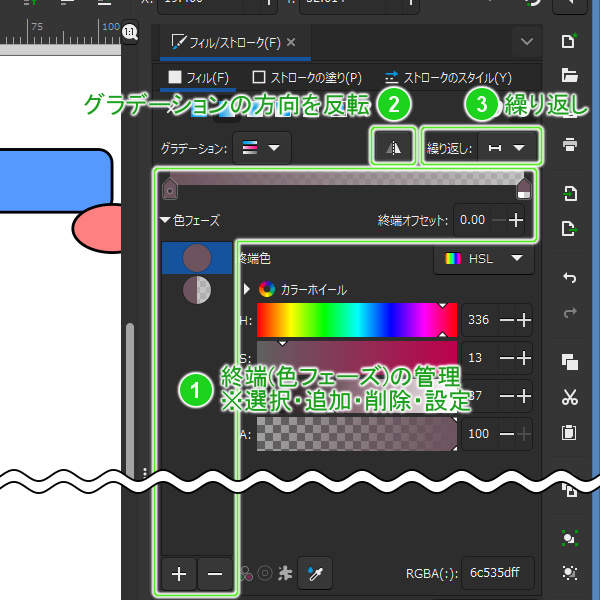Click the right stop handle on gradient bar
600x600 pixels.
523,188
